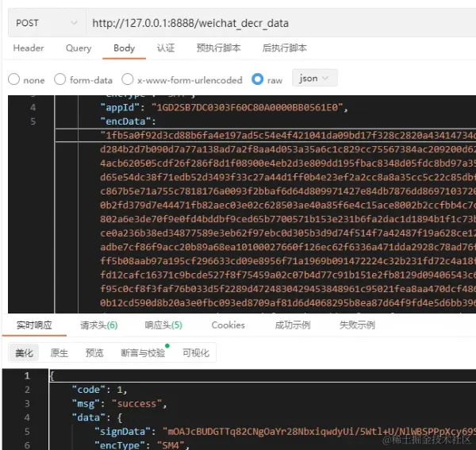Click the "msg" key in response
Image resolution: width=476 pixels, height=450 pixels.
[x=86, y=404]
